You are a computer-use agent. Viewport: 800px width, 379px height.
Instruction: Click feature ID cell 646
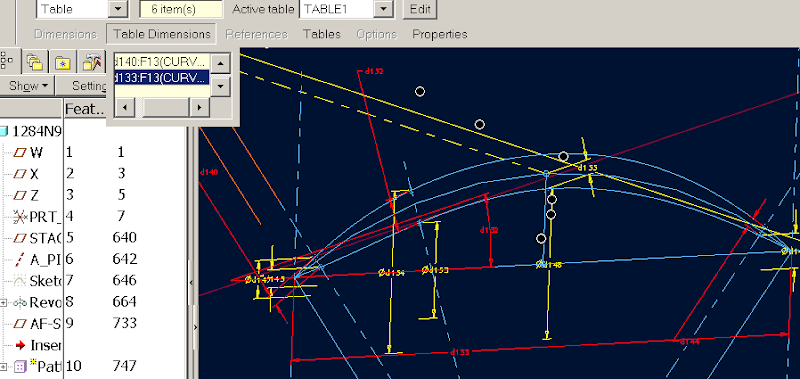(124, 281)
